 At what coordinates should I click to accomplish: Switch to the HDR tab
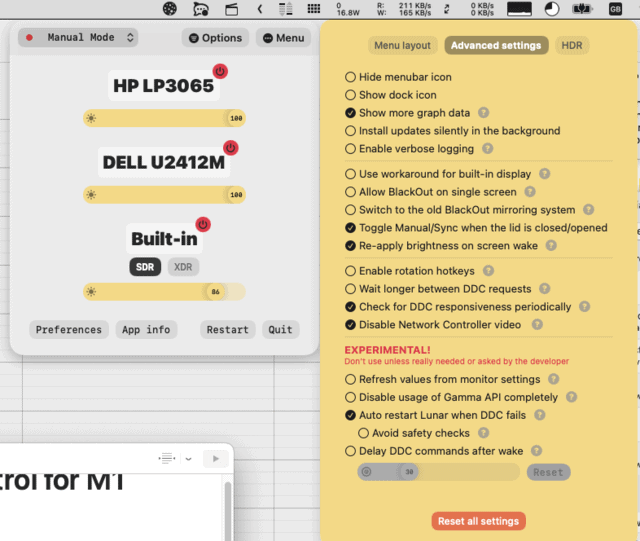coord(572,45)
